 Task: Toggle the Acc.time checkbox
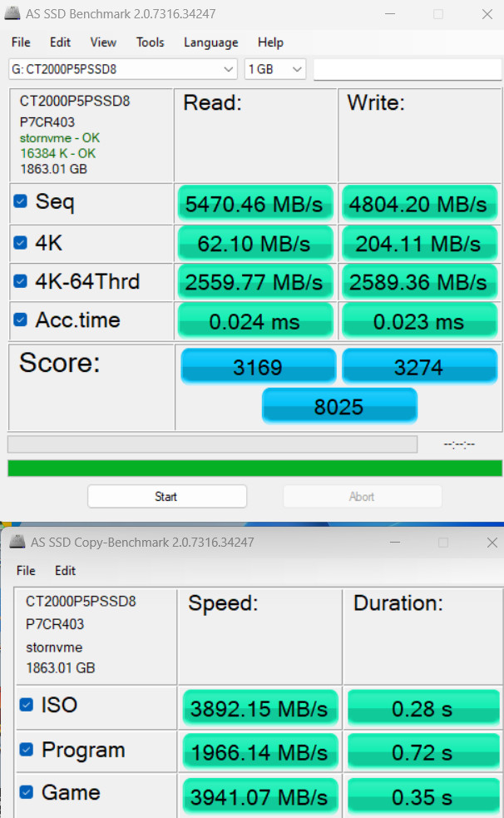pyautogui.click(x=20, y=320)
